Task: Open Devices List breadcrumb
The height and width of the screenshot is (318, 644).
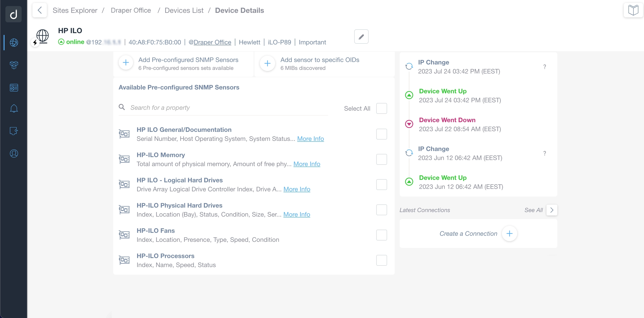Action: click(184, 10)
